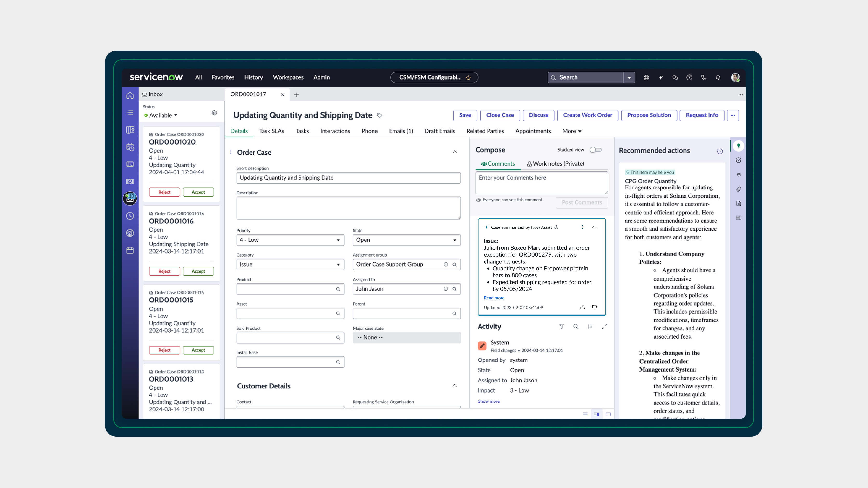868x488 pixels.
Task: Click the thumbs up icon on case summary
Action: point(582,307)
